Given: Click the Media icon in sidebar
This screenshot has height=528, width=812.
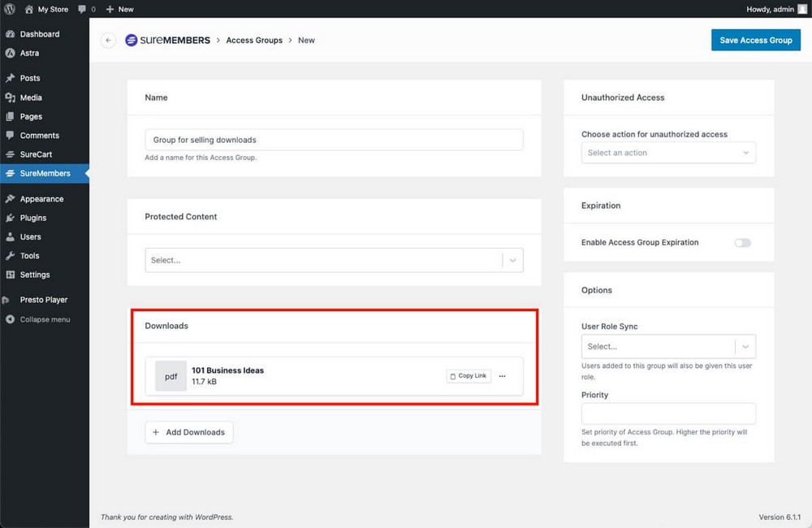Looking at the screenshot, I should pyautogui.click(x=10, y=97).
